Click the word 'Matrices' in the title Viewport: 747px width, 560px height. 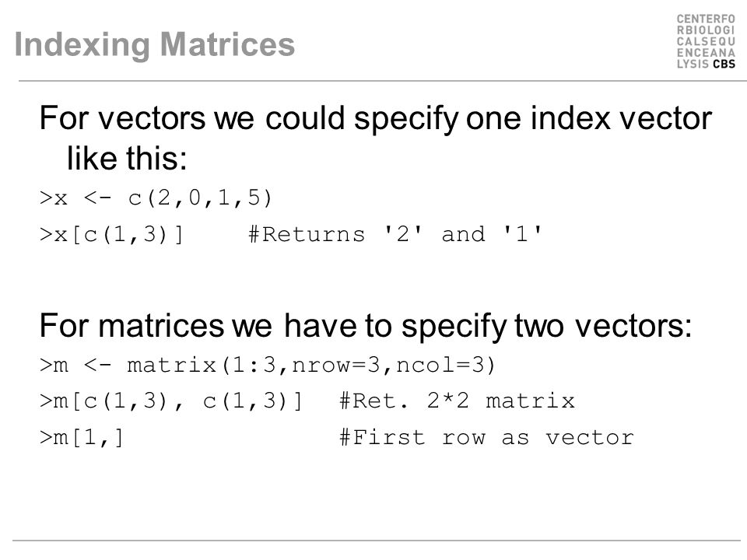click(x=227, y=45)
